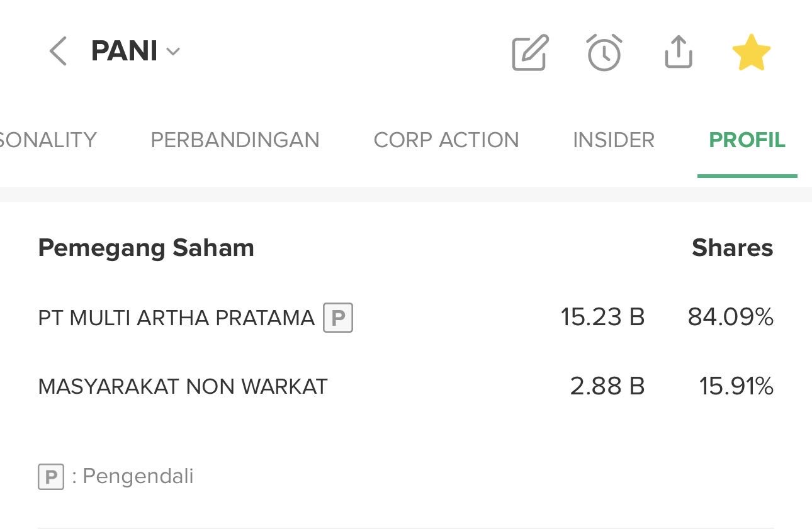Switch to the PERBANDINGAN tab

point(235,140)
